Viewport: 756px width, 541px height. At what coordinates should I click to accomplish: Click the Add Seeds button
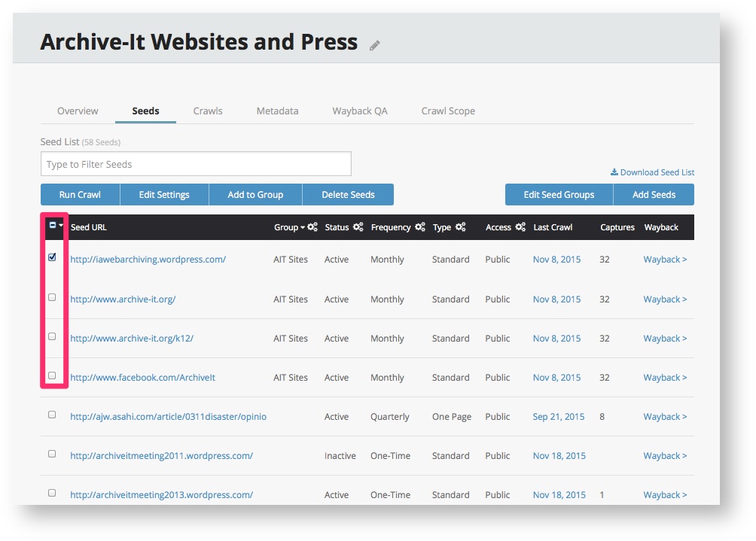point(654,195)
